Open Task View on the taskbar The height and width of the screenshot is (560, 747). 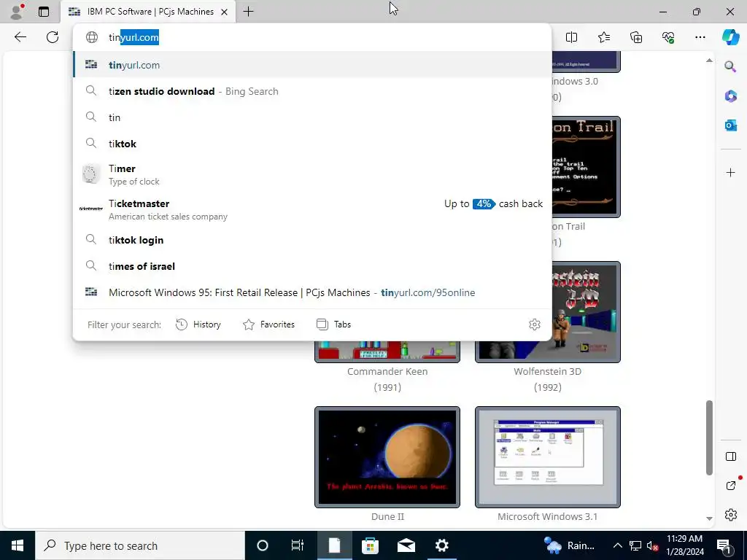coord(298,545)
